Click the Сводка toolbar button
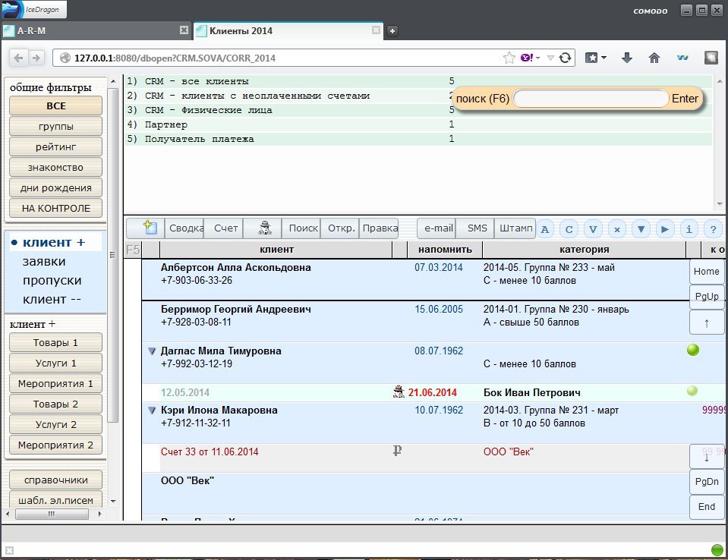 coord(184,228)
